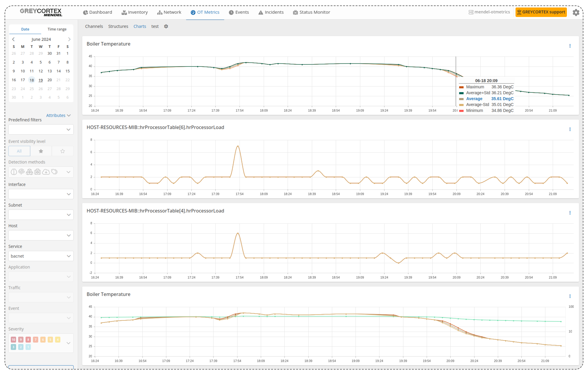Select All event visibility level
Screen dimensions: 588x375
[x=19, y=151]
